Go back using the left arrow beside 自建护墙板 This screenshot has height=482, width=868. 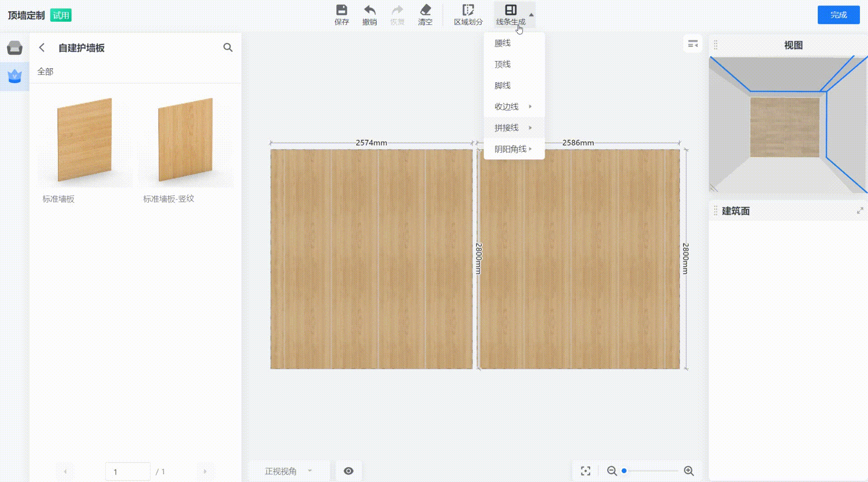42,47
